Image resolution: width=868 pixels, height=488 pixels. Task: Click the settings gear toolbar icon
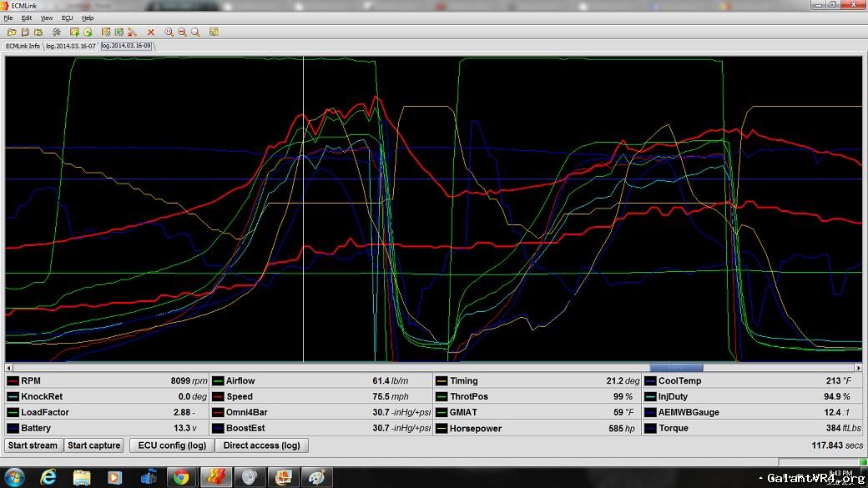tap(55, 32)
